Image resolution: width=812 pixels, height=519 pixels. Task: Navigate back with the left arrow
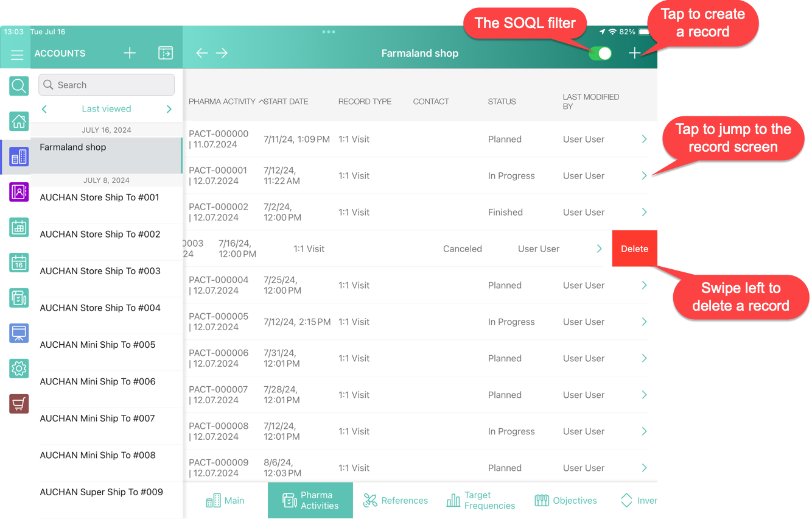(202, 54)
